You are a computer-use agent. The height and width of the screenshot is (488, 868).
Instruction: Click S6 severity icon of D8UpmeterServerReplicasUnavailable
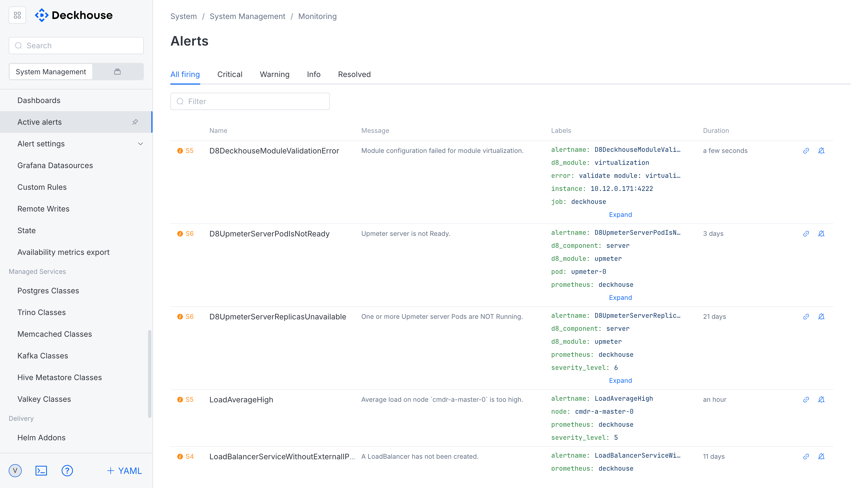coord(180,317)
